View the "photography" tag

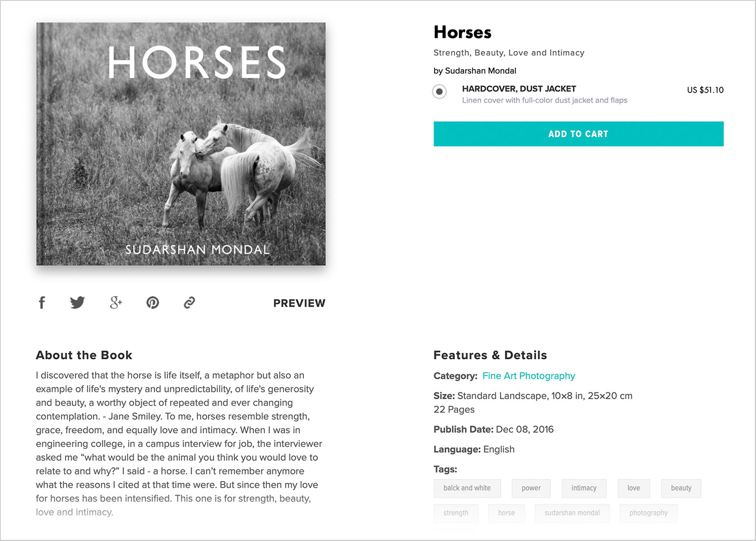(648, 513)
